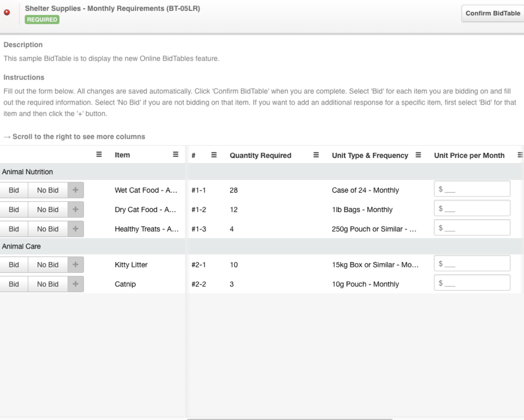Click unit price field for Healthy Treats

coord(472,227)
